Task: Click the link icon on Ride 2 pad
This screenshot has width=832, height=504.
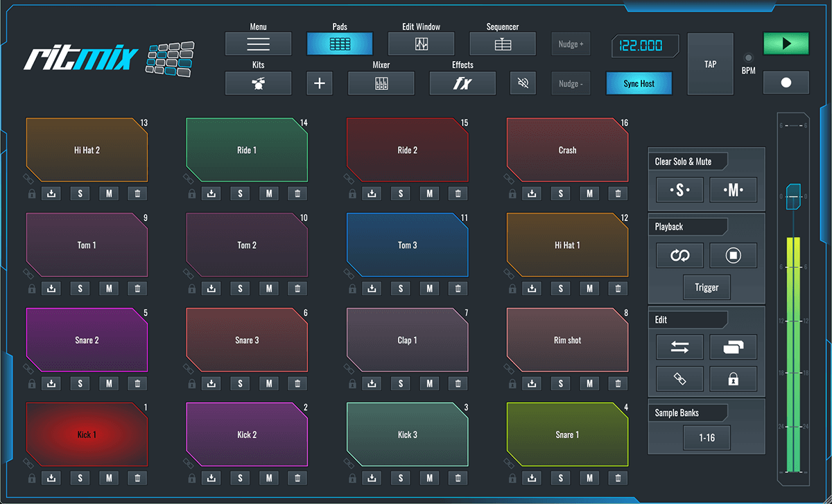Action: pos(350,179)
